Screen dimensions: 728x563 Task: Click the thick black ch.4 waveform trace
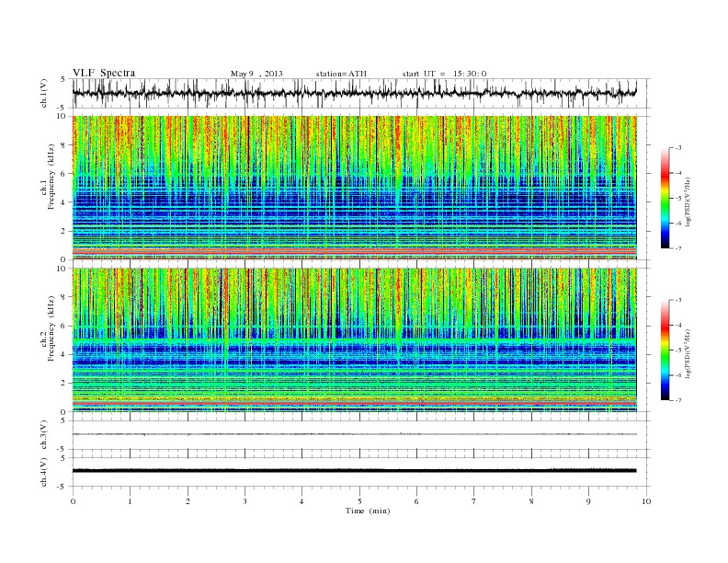(354, 471)
